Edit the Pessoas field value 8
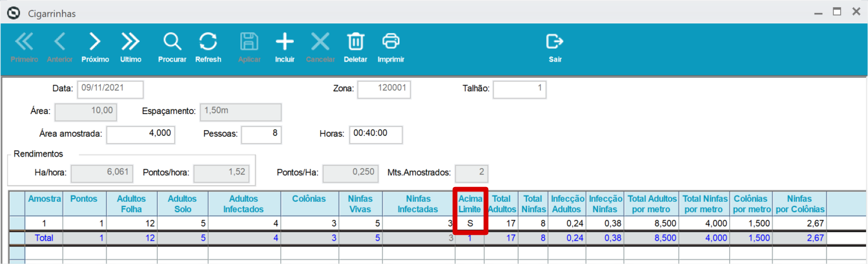The height and width of the screenshot is (264, 868). (262, 135)
